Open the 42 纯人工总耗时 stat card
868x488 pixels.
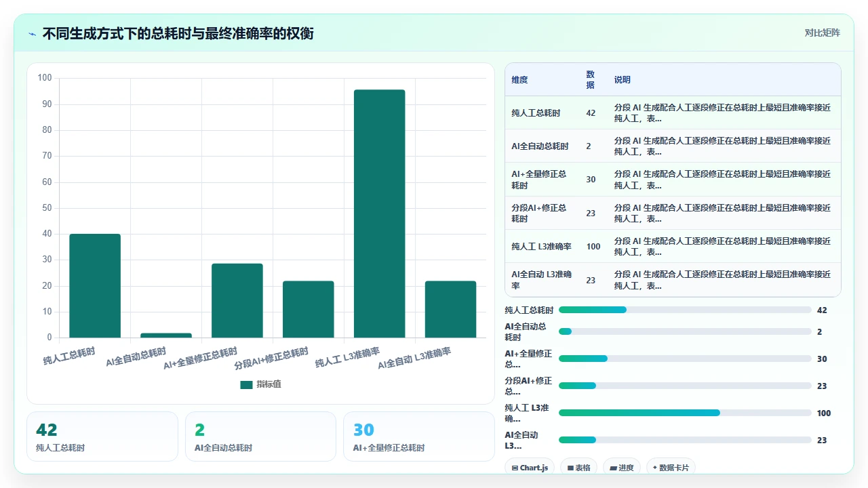[102, 436]
